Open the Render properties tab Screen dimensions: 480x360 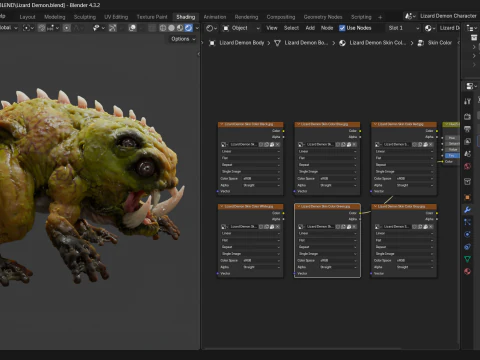(468, 116)
